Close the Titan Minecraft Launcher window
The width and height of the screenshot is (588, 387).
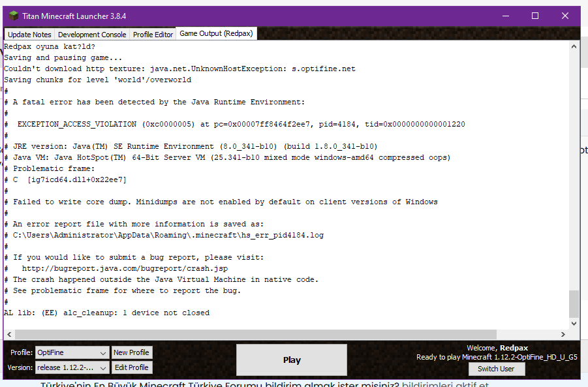(565, 16)
